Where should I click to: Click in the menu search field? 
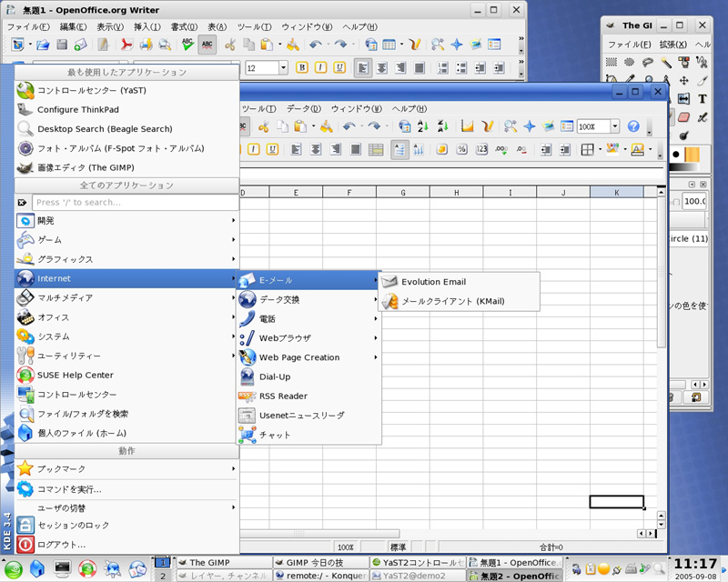click(x=135, y=203)
